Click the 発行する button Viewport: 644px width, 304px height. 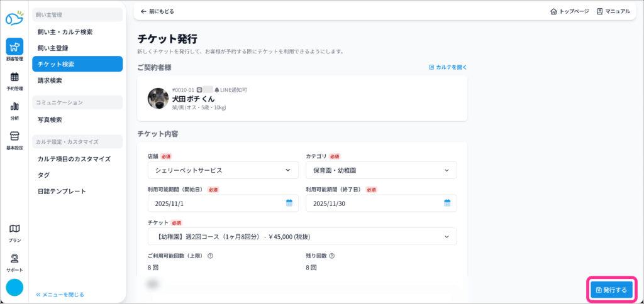click(611, 290)
